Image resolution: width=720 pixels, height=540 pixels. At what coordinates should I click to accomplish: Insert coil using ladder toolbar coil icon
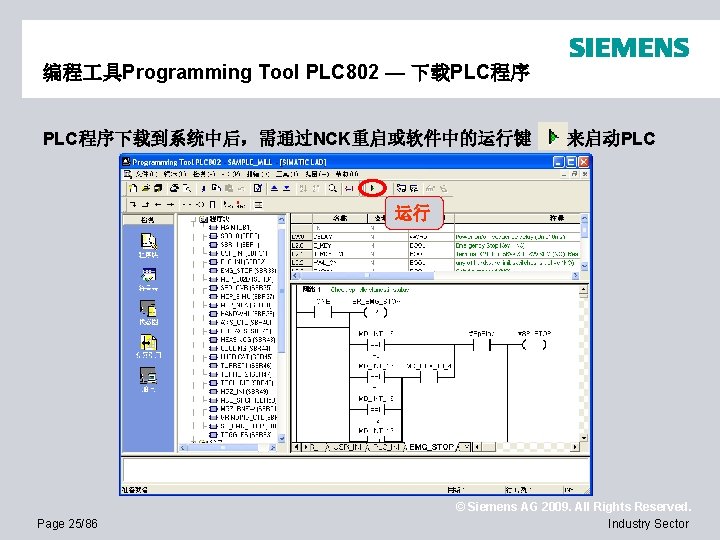click(200, 204)
